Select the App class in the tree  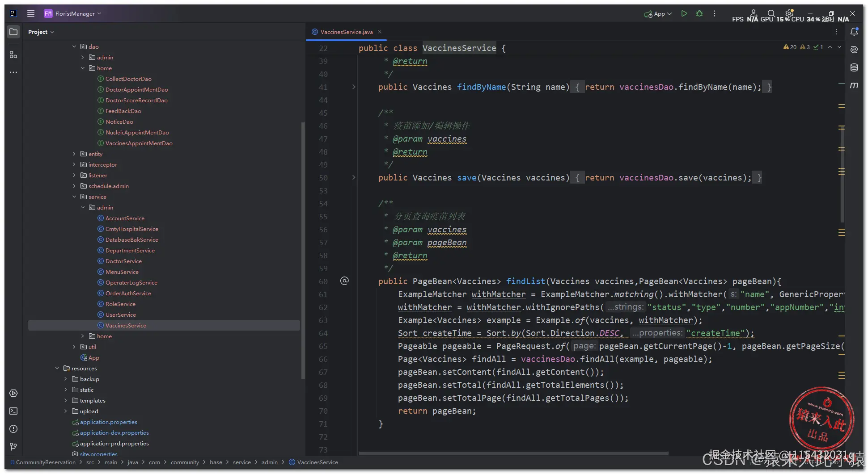[94, 357]
